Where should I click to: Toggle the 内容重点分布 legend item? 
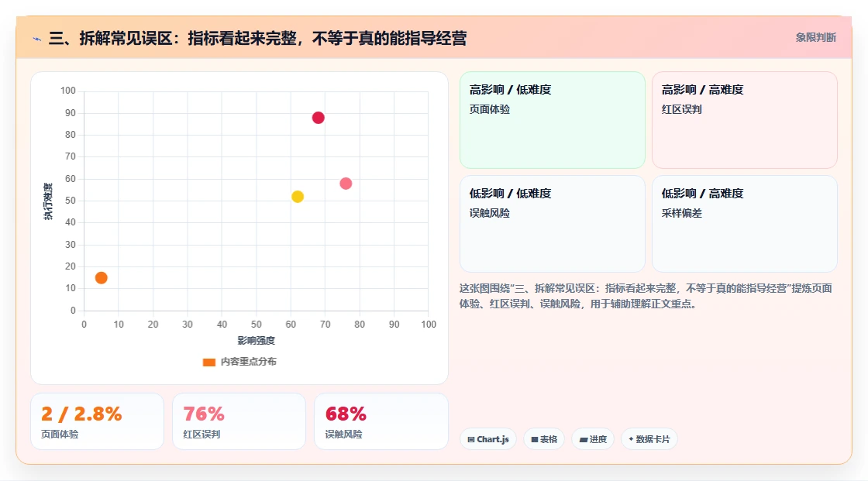239,362
